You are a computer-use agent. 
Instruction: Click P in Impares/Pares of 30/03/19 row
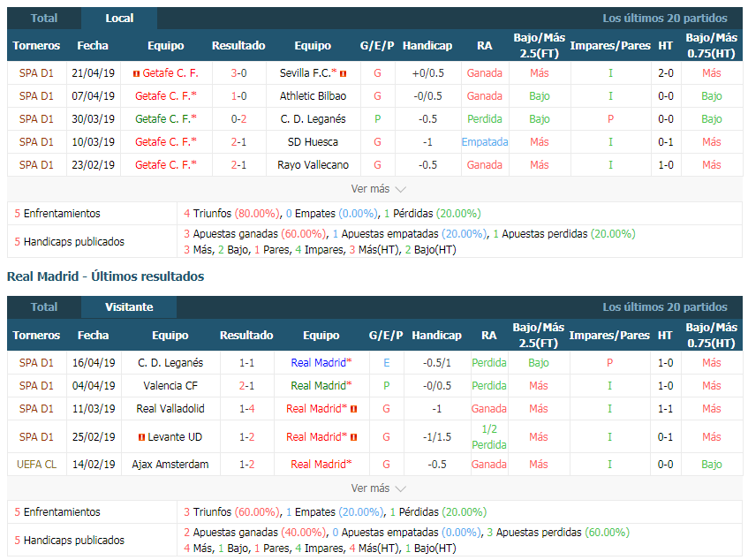610,118
